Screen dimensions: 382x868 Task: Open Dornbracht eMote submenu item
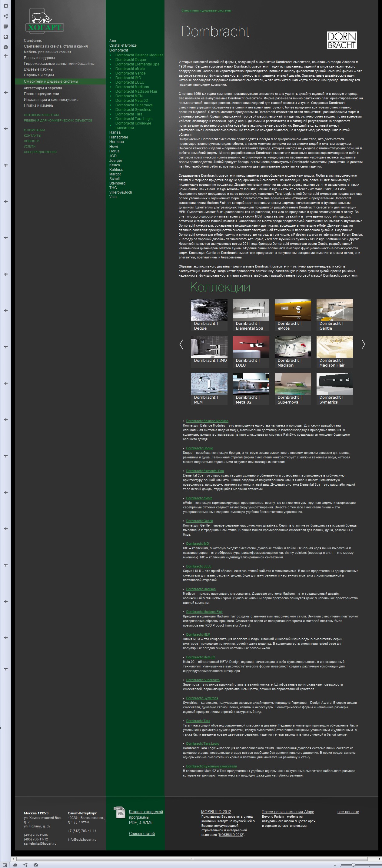coord(130,68)
